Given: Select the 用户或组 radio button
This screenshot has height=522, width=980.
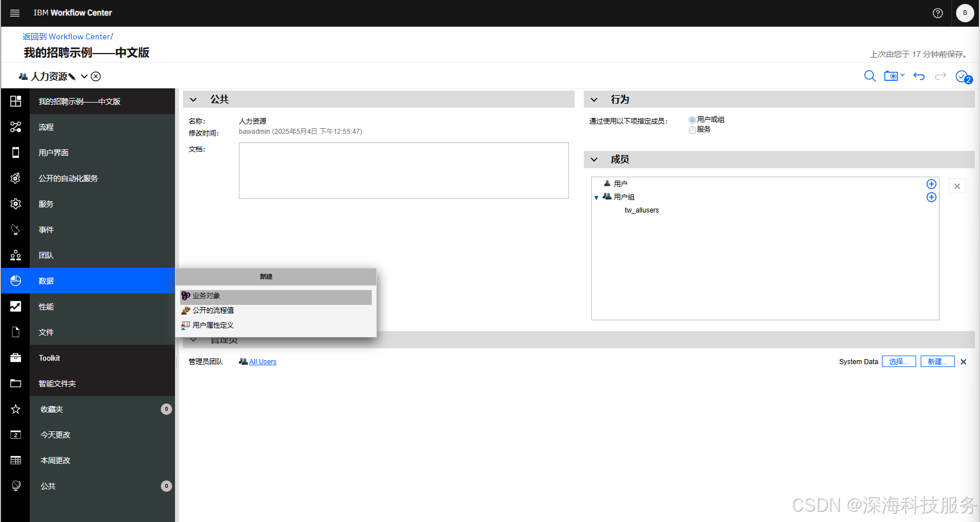Looking at the screenshot, I should [692, 120].
